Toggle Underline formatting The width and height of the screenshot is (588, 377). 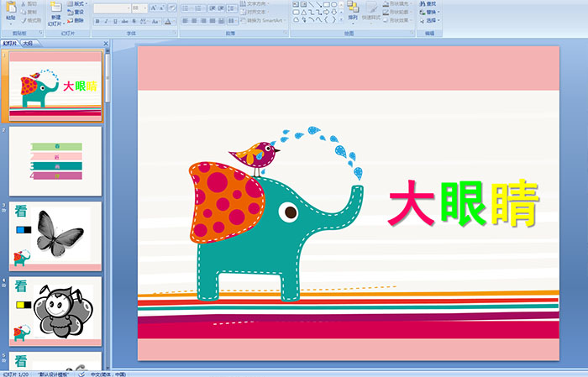tap(116, 21)
